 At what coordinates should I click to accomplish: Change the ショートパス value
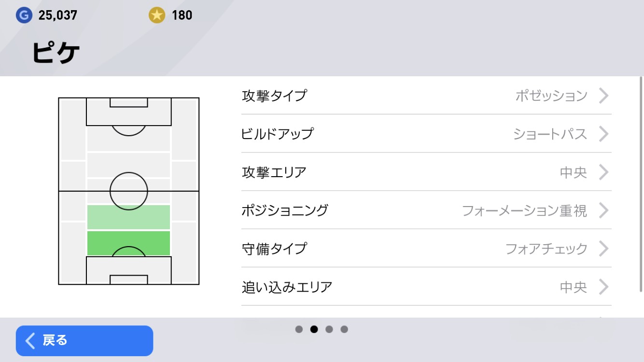(x=550, y=134)
